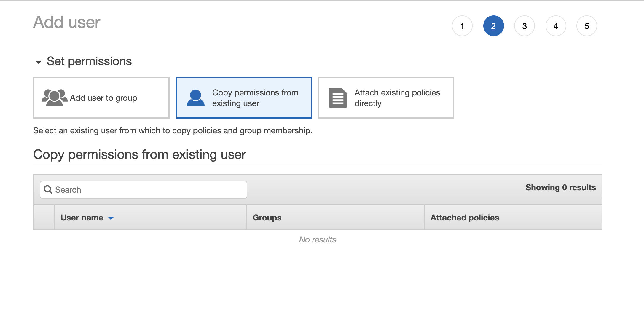This screenshot has height=310, width=644.
Task: Select the Attach existing policies directly option
Action: (385, 98)
